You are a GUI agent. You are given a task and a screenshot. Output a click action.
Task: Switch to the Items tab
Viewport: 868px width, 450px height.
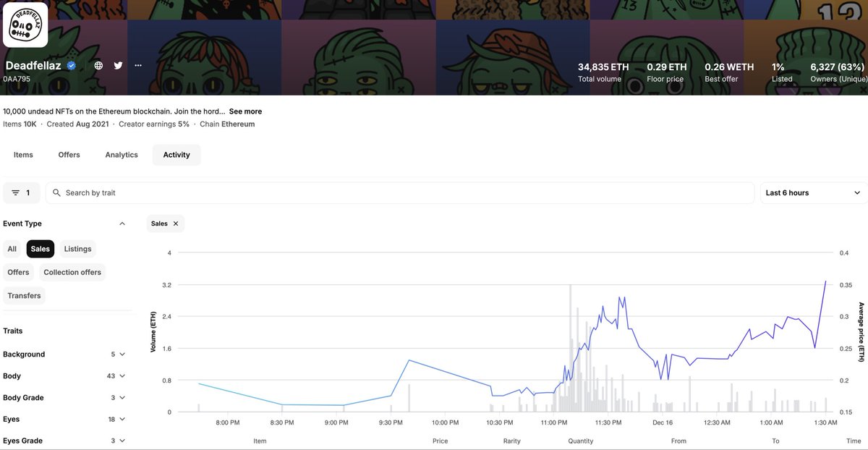click(x=23, y=155)
